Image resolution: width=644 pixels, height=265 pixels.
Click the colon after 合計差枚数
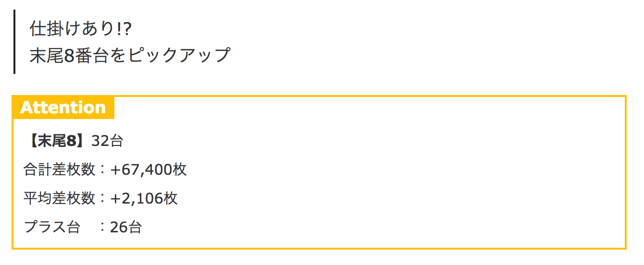click(x=103, y=170)
